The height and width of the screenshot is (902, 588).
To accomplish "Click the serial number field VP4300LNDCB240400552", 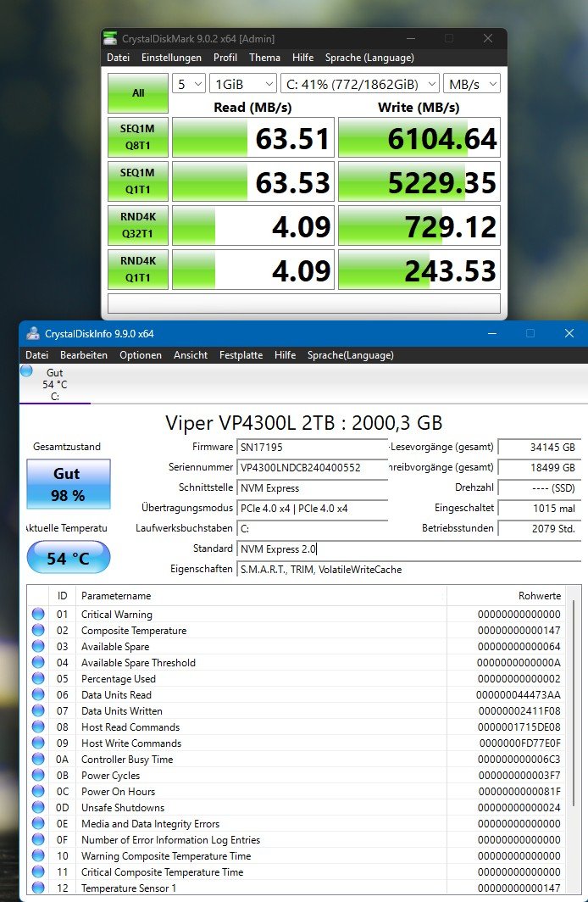I will [x=312, y=467].
